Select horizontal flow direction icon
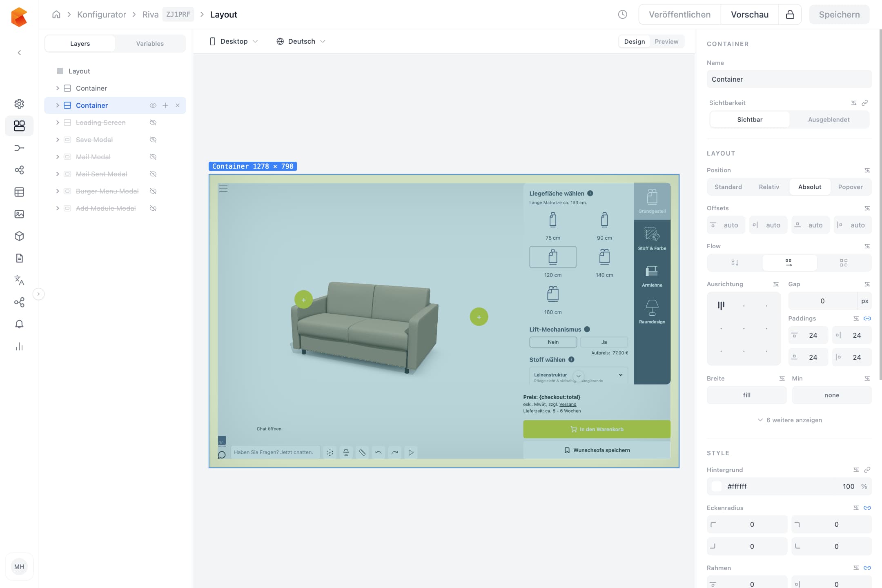The height and width of the screenshot is (588, 882). pyautogui.click(x=789, y=263)
